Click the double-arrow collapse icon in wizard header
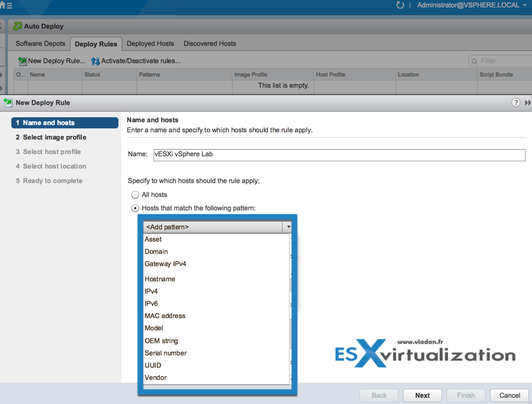 (x=528, y=103)
